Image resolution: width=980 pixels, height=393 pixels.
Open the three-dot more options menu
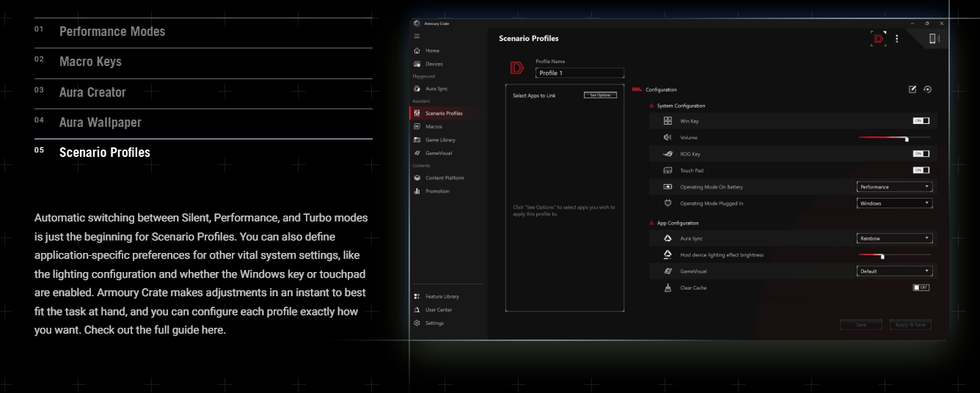pos(896,39)
